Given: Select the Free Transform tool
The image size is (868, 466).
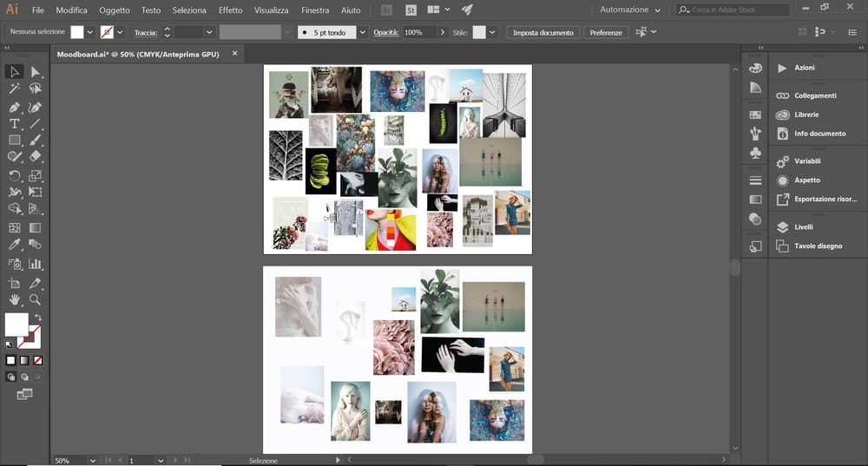Looking at the screenshot, I should (x=35, y=192).
